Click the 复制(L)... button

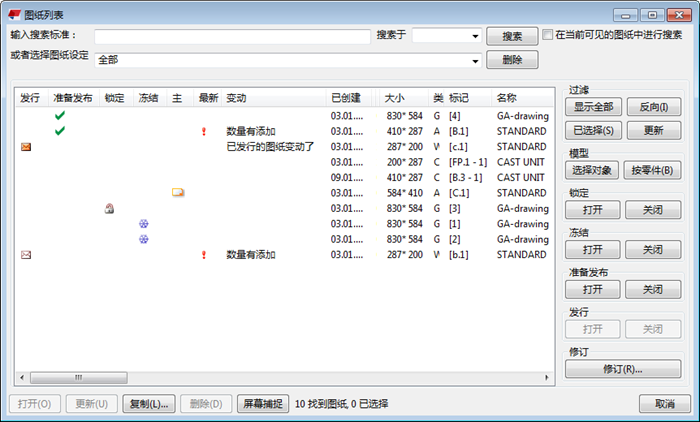(149, 404)
